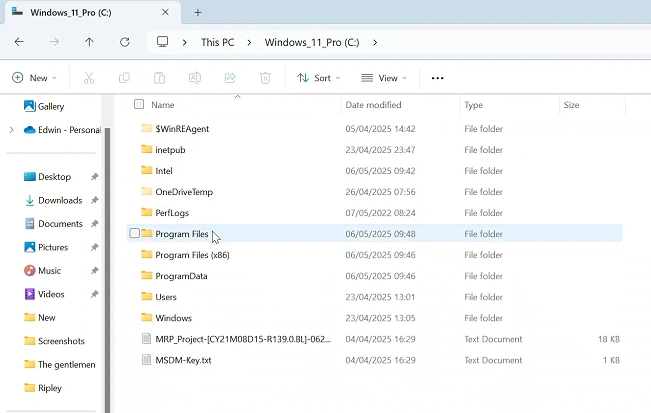651x413 pixels.
Task: Close the Windows_11_Pro (C:) tab
Action: (165, 12)
